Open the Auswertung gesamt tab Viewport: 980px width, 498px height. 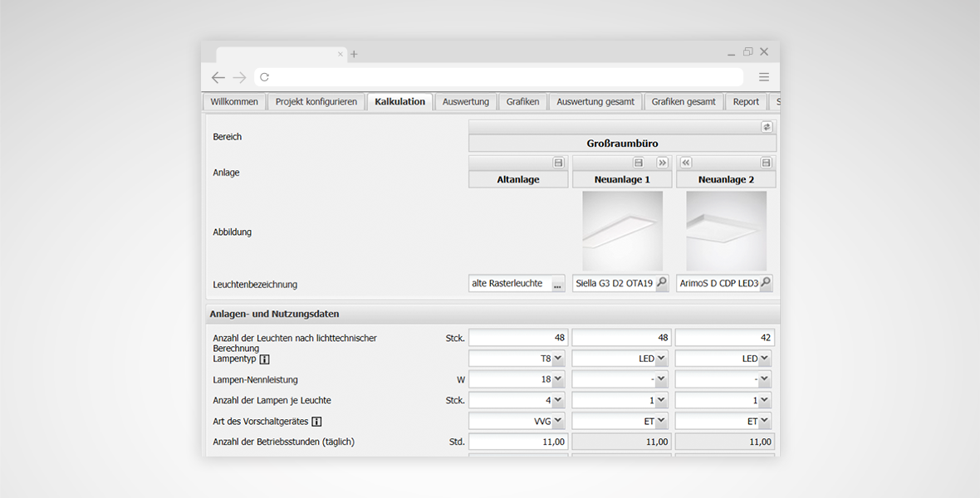[595, 102]
